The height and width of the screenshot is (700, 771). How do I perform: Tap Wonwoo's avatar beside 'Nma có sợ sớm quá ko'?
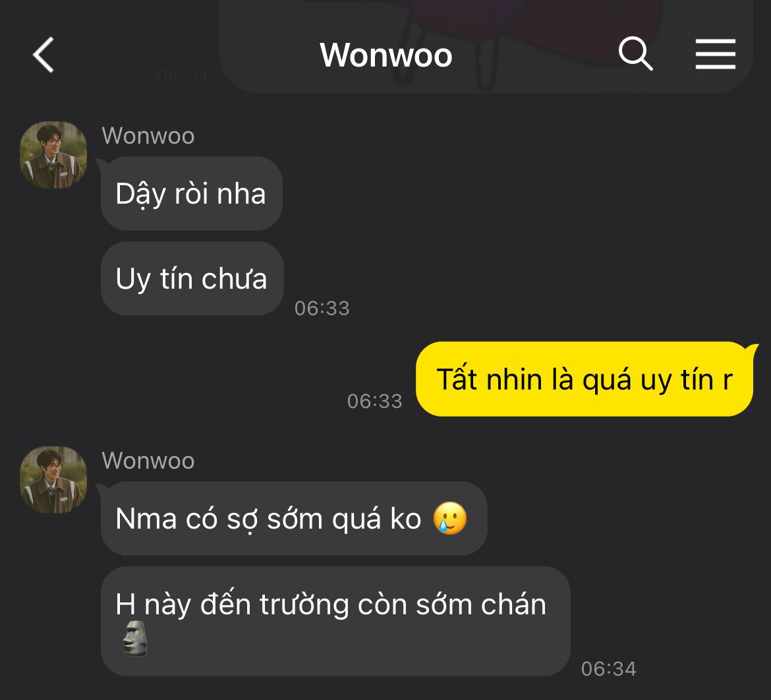pyautogui.click(x=53, y=480)
